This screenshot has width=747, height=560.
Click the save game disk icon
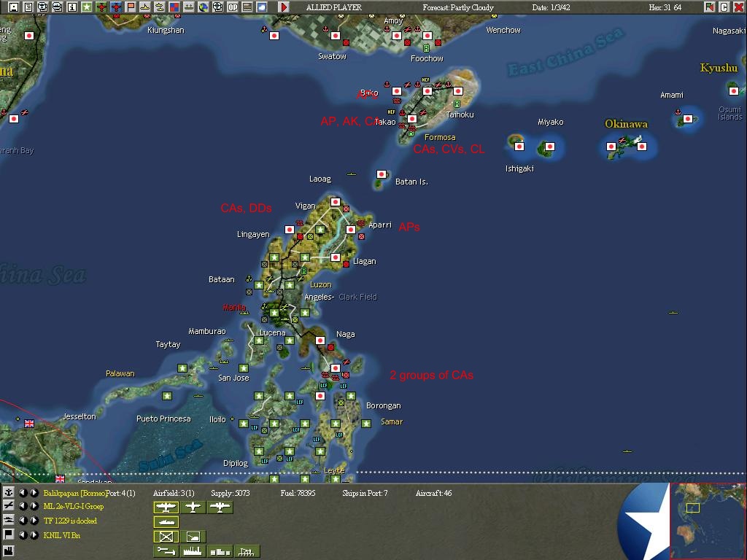pos(14,7)
